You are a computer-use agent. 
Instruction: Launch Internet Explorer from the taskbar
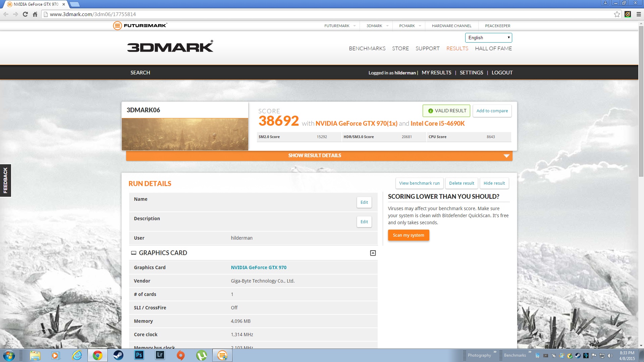(77, 355)
